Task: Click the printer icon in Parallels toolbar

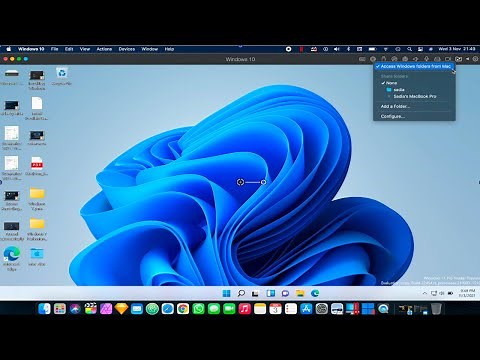Action: tap(437, 59)
